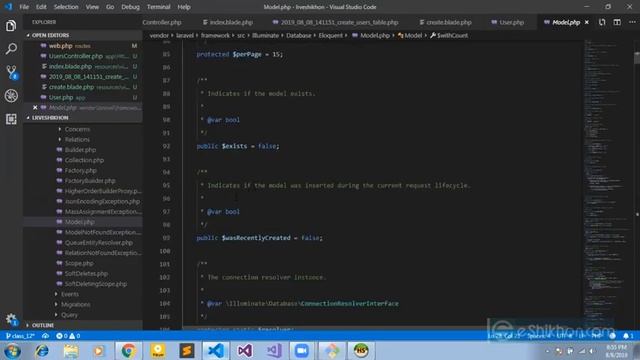The width and height of the screenshot is (640, 360).
Task: Open Google Chrome from taskbar
Action: point(128,351)
